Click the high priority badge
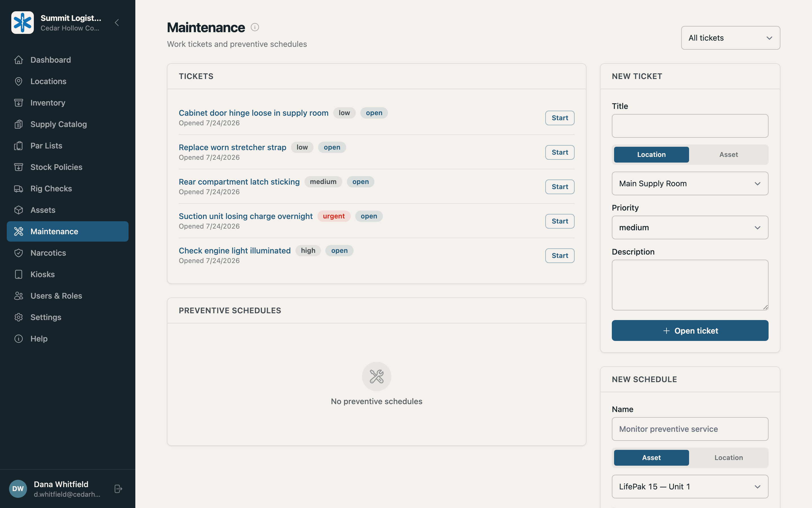Screen dimensions: 812x508 point(308,251)
